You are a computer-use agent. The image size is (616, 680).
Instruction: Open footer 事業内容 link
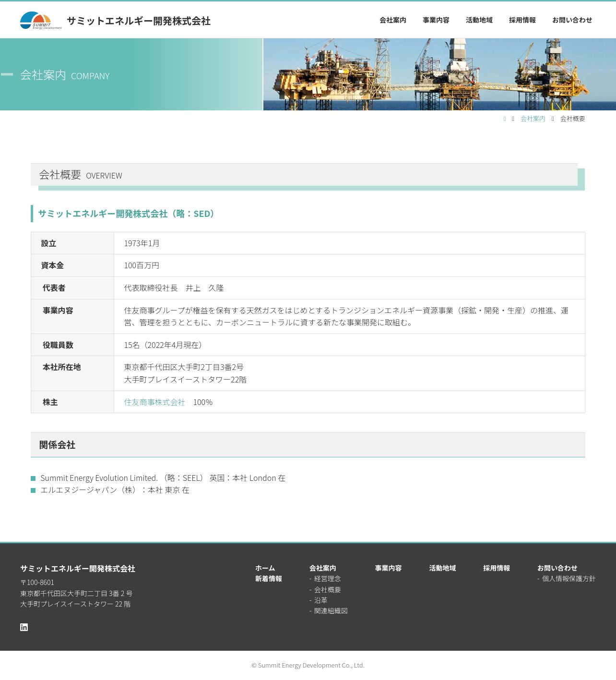click(389, 568)
